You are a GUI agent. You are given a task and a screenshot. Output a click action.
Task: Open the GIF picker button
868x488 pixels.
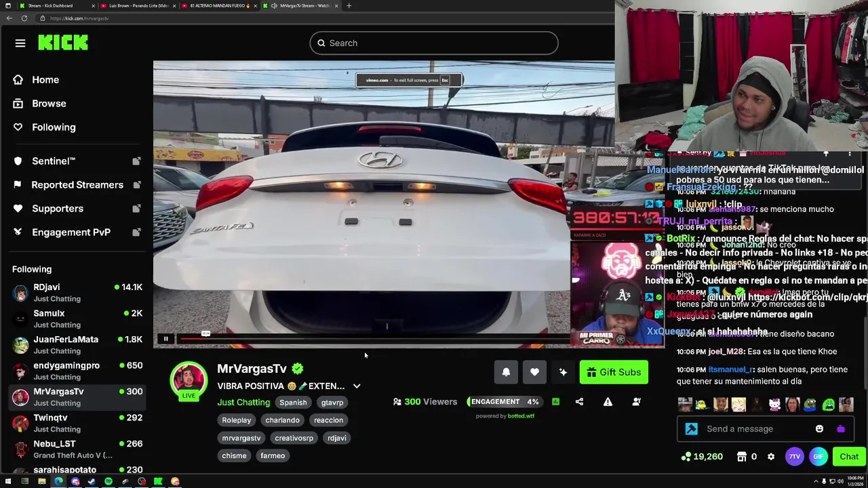pos(818,457)
